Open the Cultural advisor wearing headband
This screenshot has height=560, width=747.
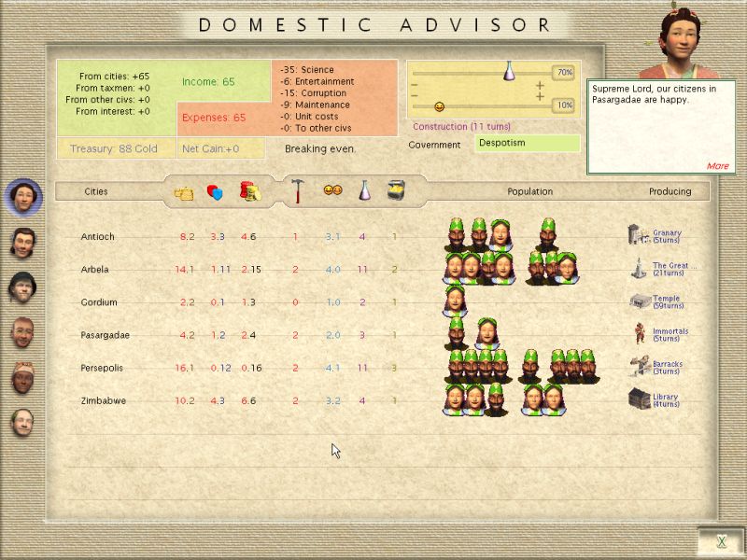(x=22, y=377)
